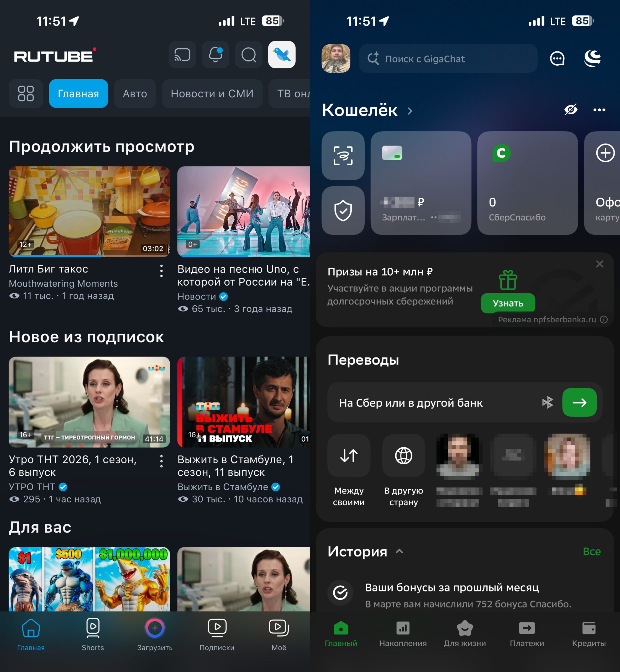
Task: Select the search icon in RUTUBE
Action: [x=248, y=55]
